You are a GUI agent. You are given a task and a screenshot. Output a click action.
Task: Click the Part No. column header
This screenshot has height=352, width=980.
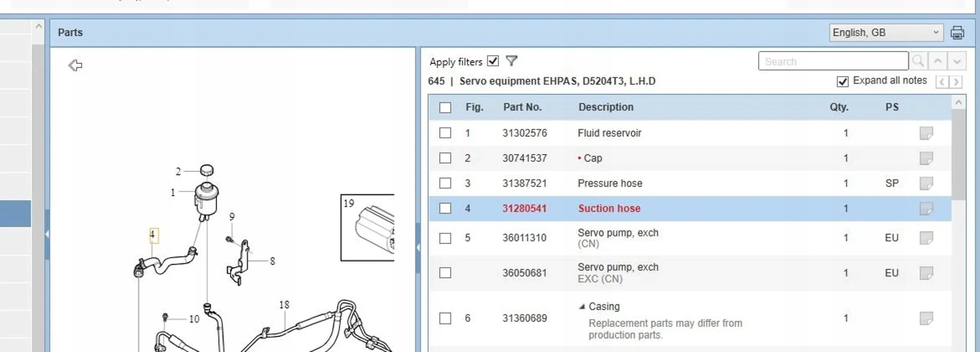(x=523, y=107)
